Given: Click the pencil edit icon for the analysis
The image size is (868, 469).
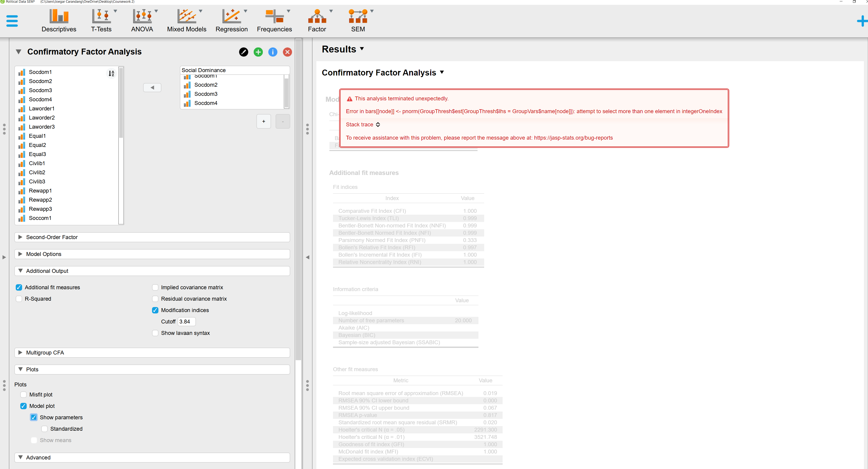Looking at the screenshot, I should click(x=243, y=52).
